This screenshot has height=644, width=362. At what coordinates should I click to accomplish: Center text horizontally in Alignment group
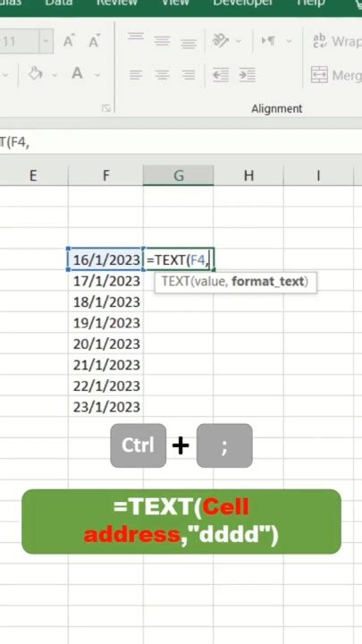[162, 75]
